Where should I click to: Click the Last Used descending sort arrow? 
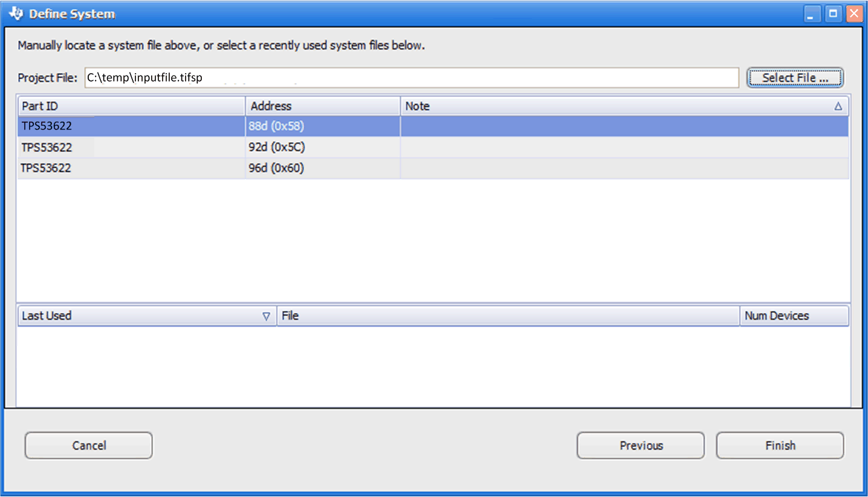[266, 316]
